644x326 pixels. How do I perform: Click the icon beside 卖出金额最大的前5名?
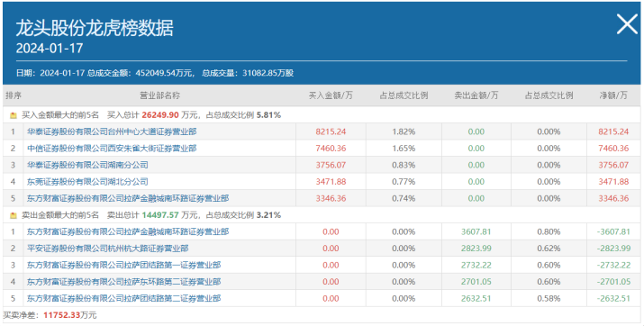coord(14,215)
